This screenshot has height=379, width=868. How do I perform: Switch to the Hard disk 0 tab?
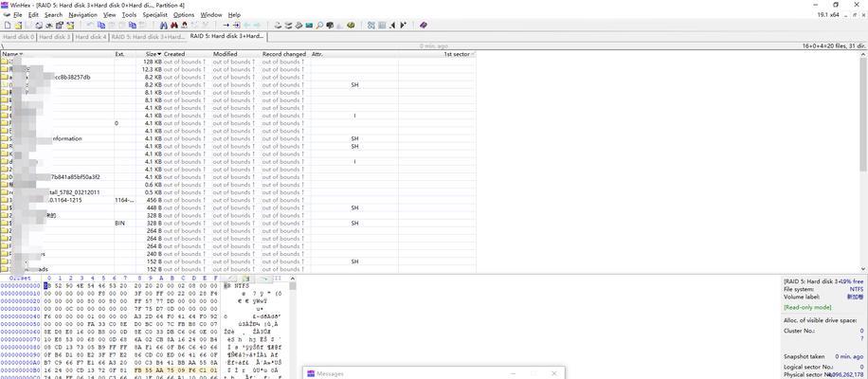pos(19,37)
